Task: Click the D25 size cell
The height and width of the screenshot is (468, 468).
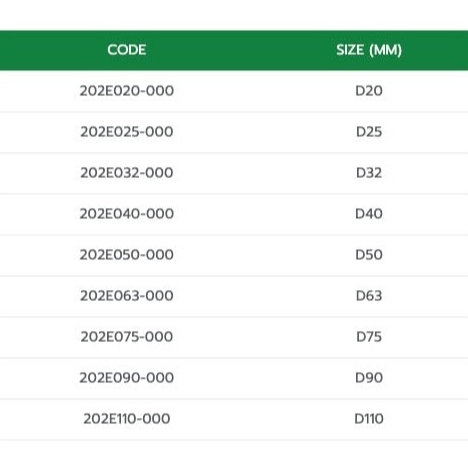Action: tap(369, 132)
